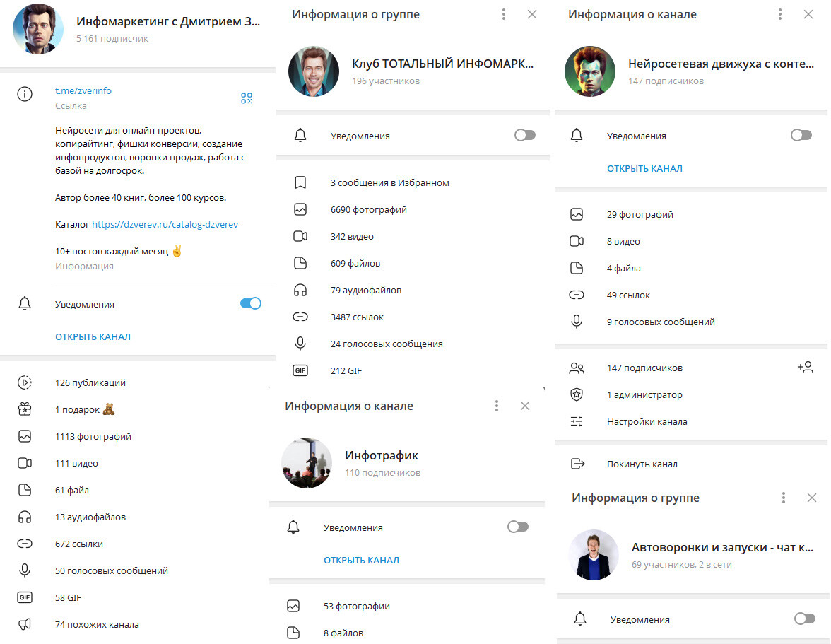Disable notifications for Инфомаркетинг channel
This screenshot has width=831, height=644.
pos(251,303)
